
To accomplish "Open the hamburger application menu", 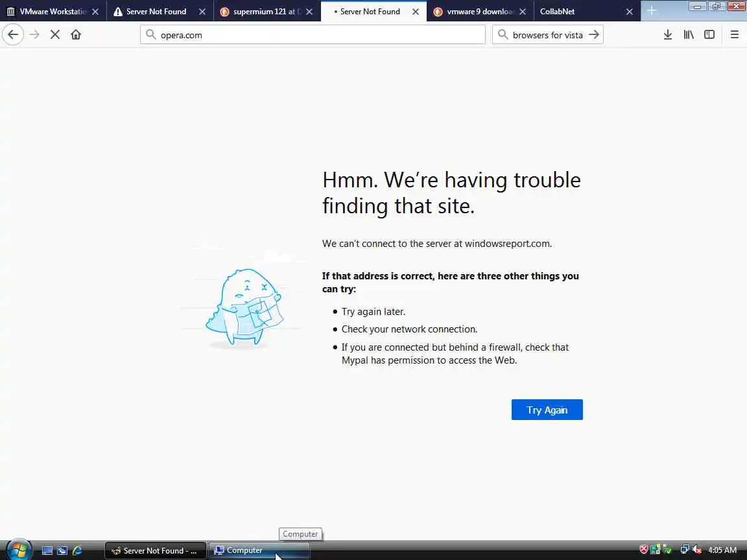I will click(734, 35).
